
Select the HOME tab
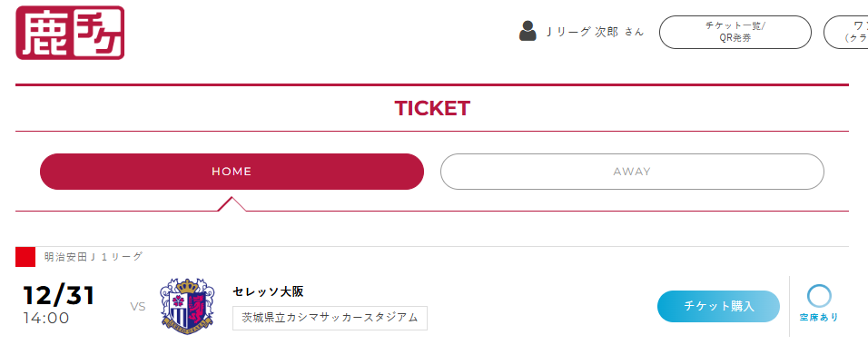click(x=232, y=172)
